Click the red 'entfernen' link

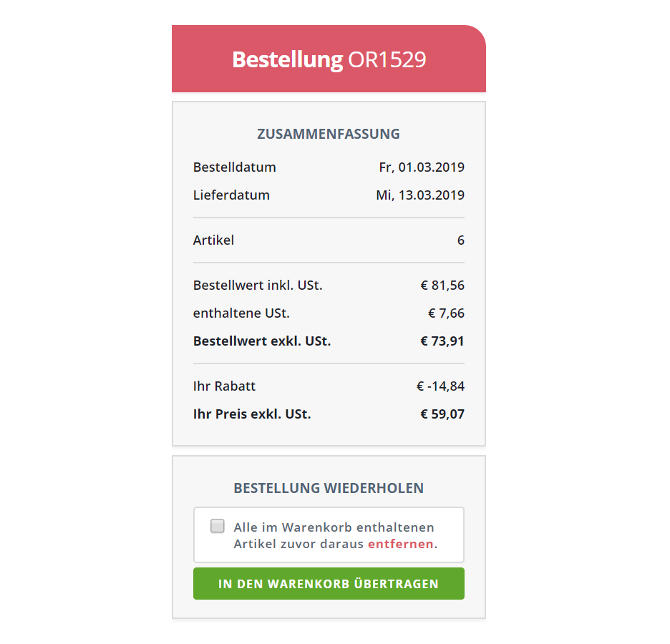(x=400, y=544)
